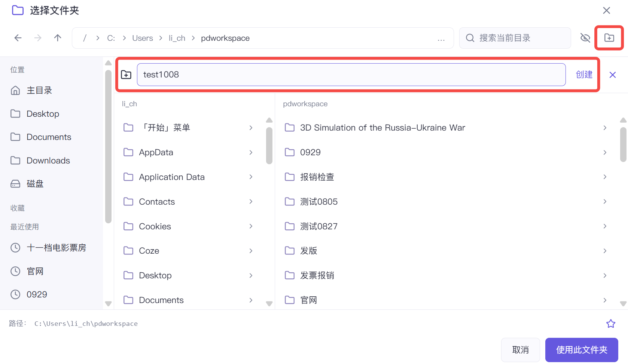Expand the 3D Simulation folder chevron
Screen dimensions: 628x364
(605, 128)
